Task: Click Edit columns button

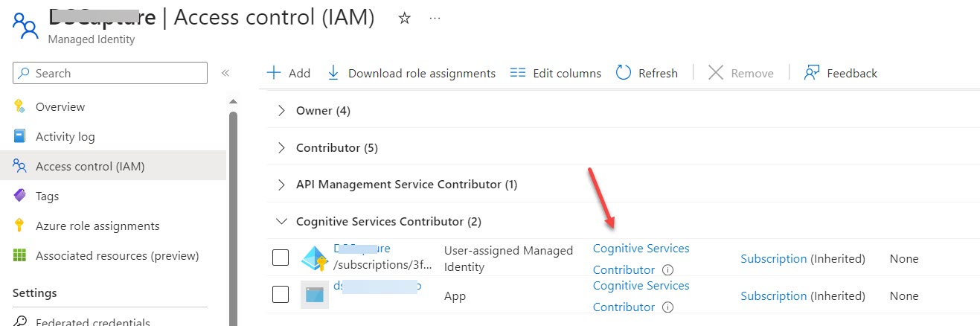Action: (x=556, y=73)
